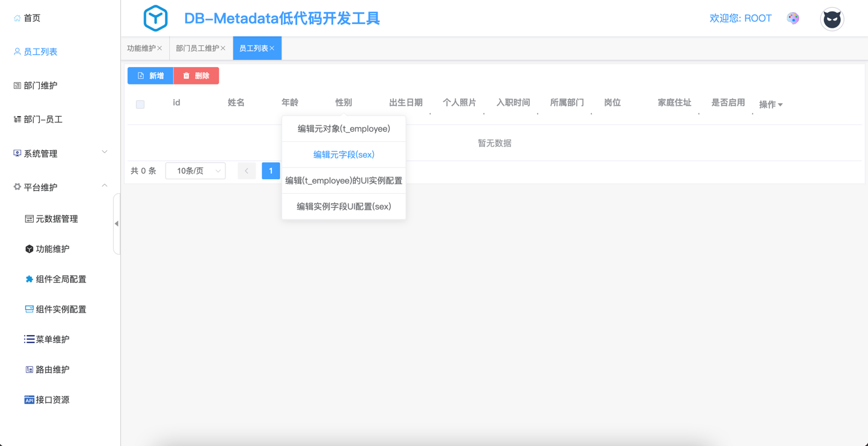Open the 操作 column dropdown
Image resolution: width=868 pixels, height=446 pixels.
coord(771,105)
